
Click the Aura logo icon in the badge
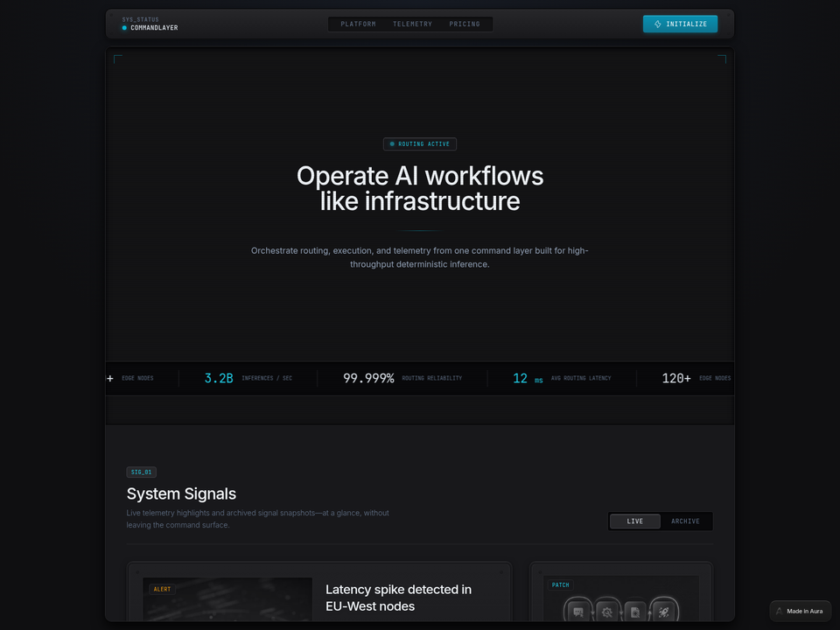click(780, 612)
